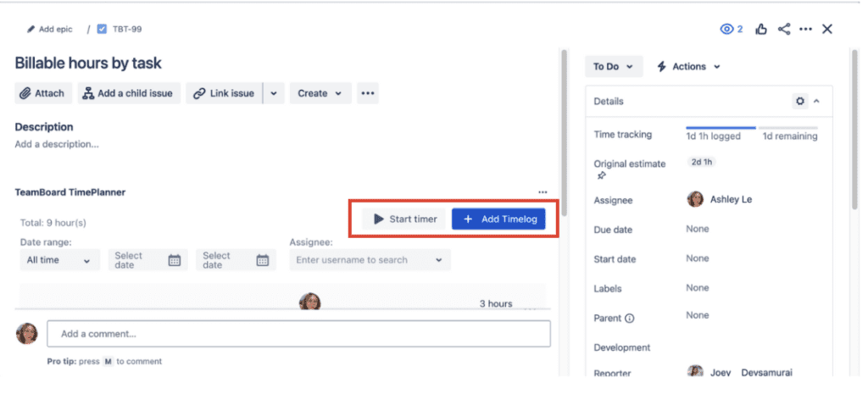Expand the Actions dropdown
This screenshot has height=416, width=868.
click(688, 66)
